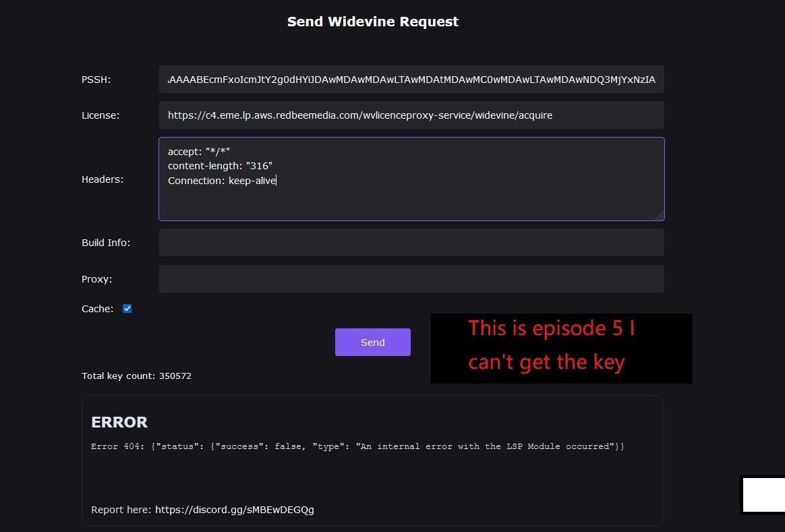Image resolution: width=785 pixels, height=532 pixels.
Task: Open the discord.gg report link
Action: (234, 510)
